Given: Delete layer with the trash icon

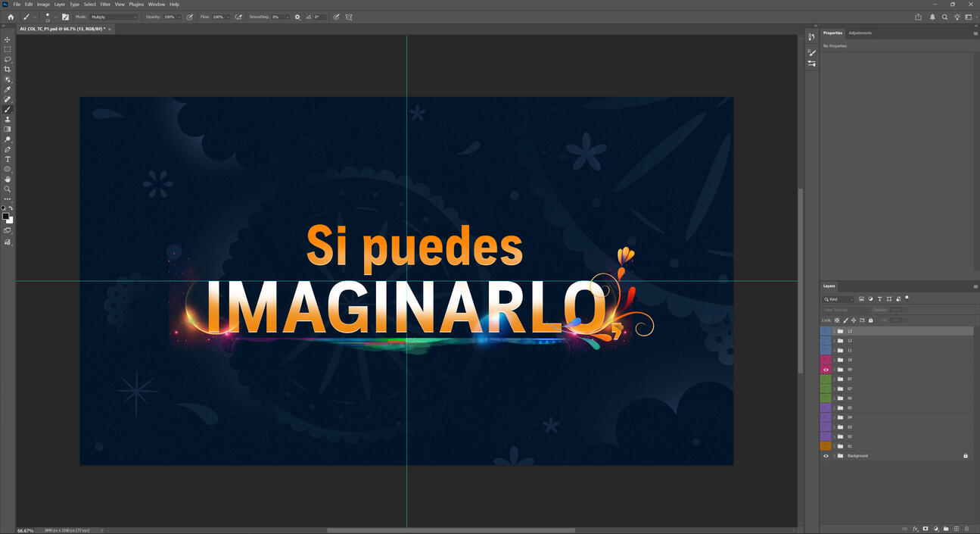Looking at the screenshot, I should pos(966,529).
